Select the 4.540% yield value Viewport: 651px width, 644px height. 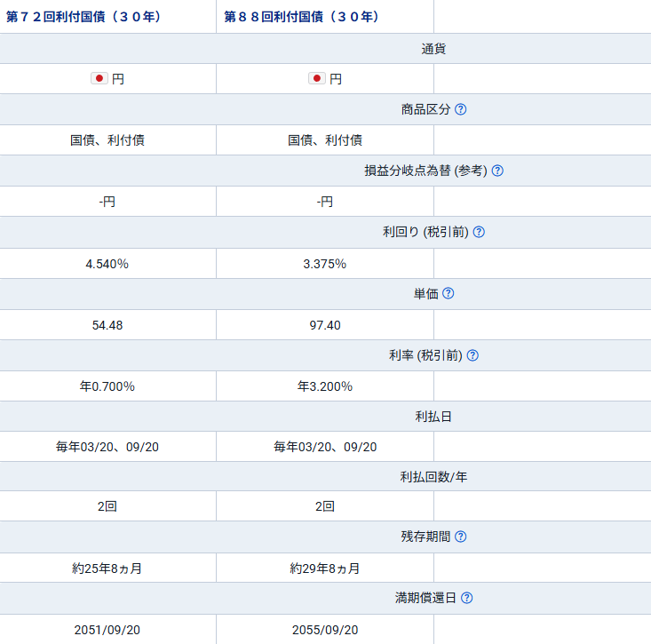coord(107,264)
